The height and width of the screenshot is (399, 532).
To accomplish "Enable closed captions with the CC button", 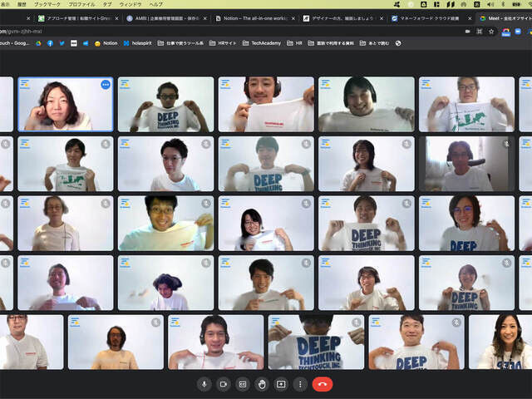I will [243, 384].
